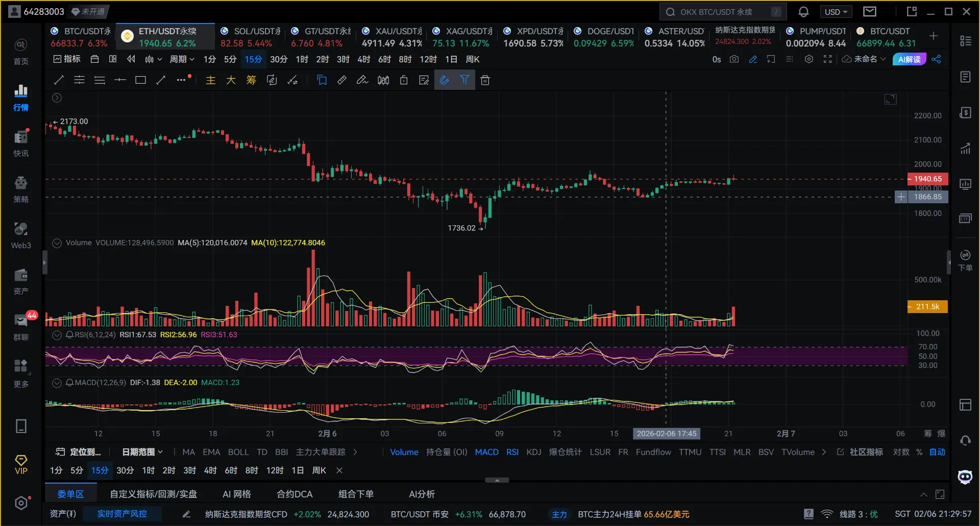Open the 快讯 news section in sidebar
The width and height of the screenshot is (980, 526).
[21, 144]
